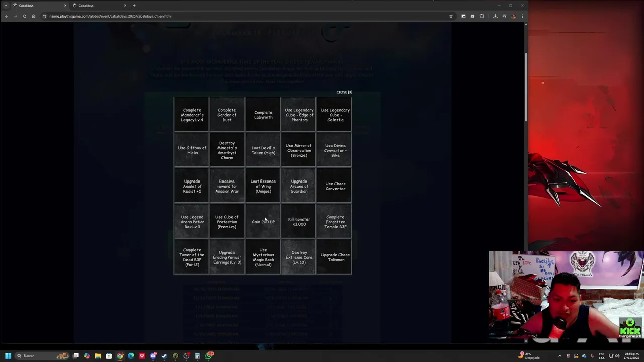Close the bingo board with CLOSE [X]

pos(344,92)
